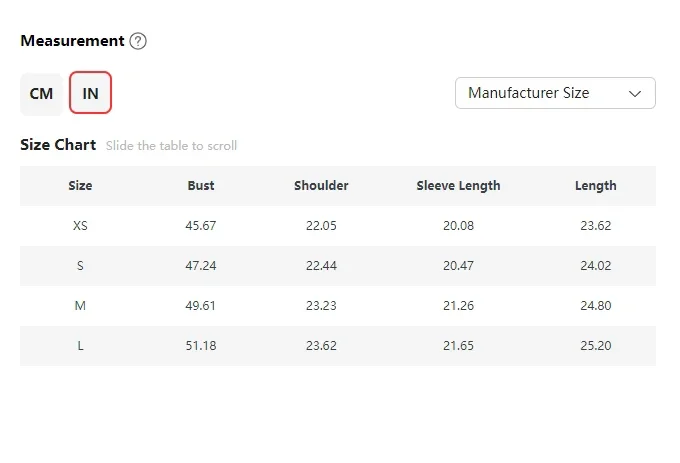The width and height of the screenshot is (680, 463).
Task: Select the S size row
Action: coord(80,265)
